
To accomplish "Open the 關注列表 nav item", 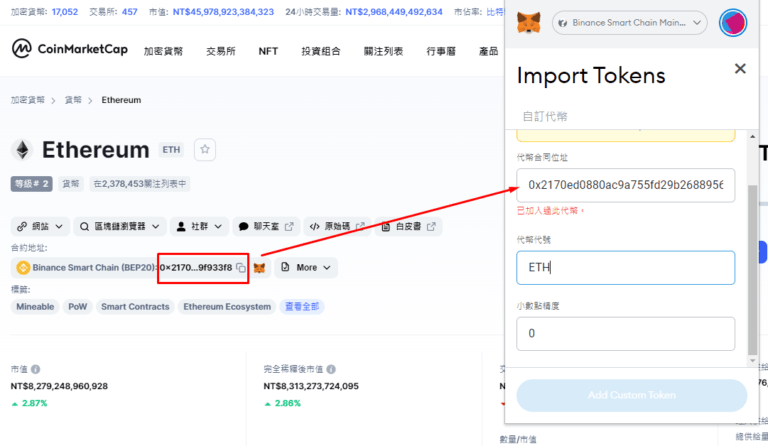I will coord(384,51).
